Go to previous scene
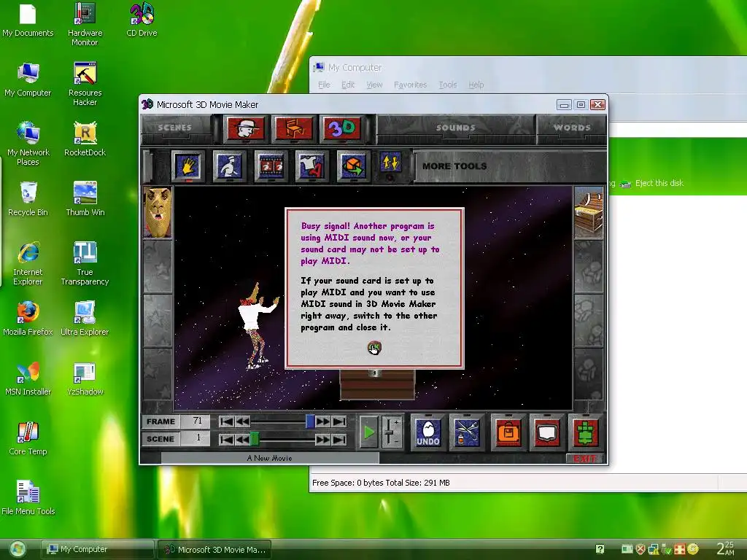This screenshot has width=747, height=560. pos(242,439)
